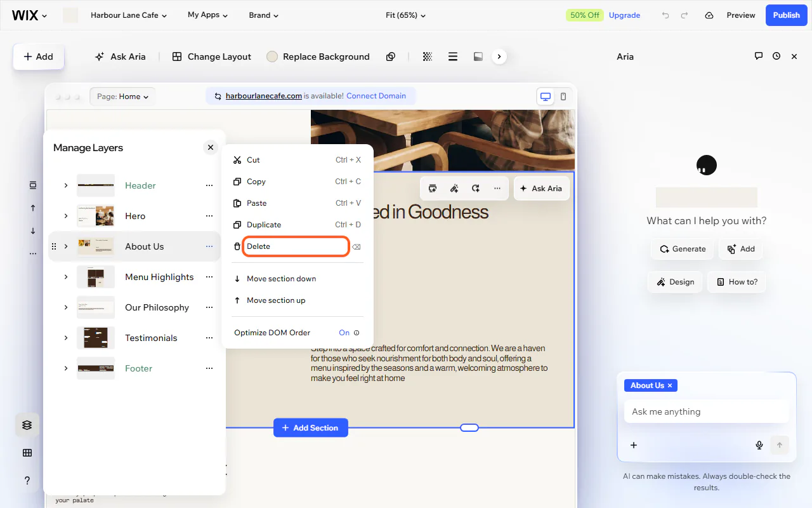812x508 pixels.
Task: Choose Delete from the context menu
Action: [x=296, y=246]
